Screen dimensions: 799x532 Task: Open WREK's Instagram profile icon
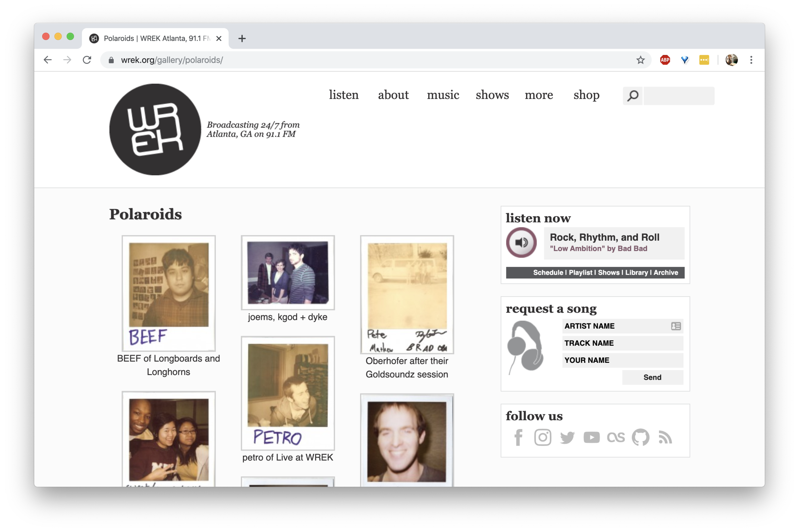543,438
